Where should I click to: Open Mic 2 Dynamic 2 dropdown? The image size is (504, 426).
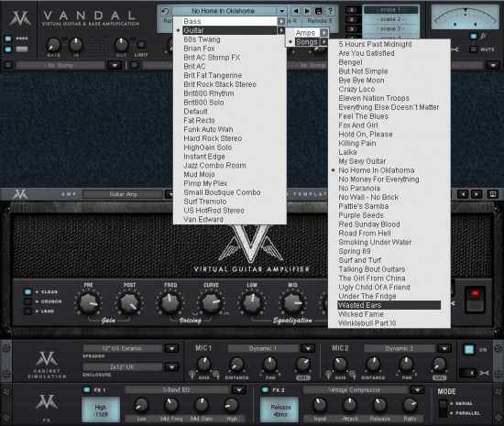click(x=444, y=348)
